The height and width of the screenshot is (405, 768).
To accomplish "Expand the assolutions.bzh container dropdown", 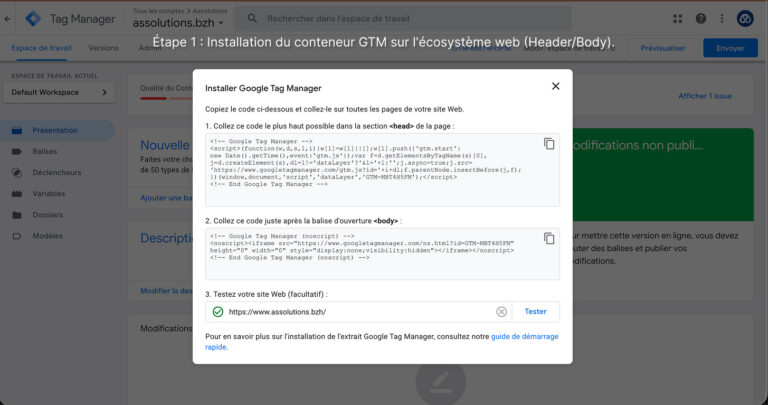I will (178, 23).
